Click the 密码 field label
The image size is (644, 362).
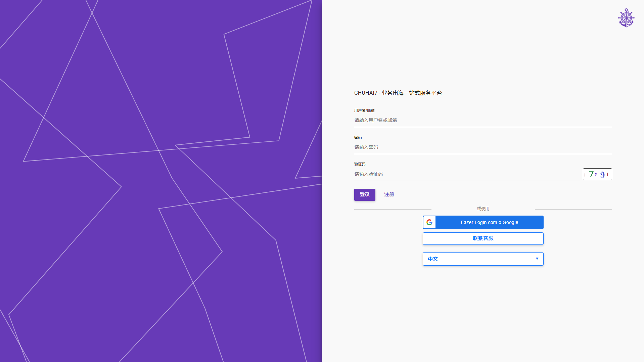click(x=358, y=137)
